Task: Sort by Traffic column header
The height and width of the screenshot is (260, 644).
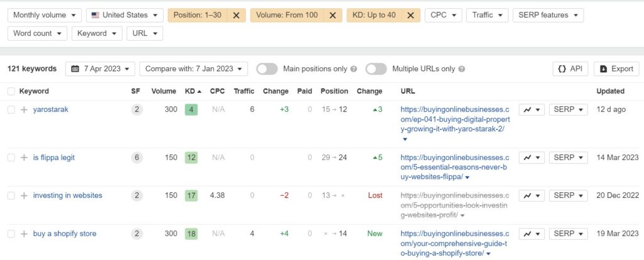Action: click(x=244, y=91)
